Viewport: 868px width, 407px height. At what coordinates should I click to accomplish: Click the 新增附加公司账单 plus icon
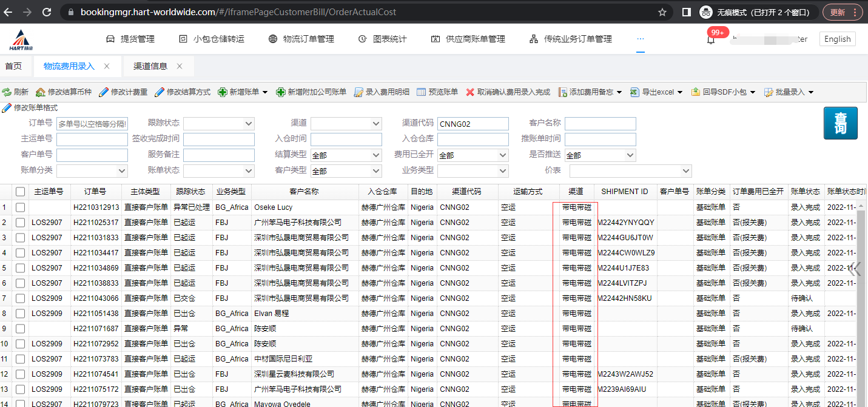click(x=281, y=92)
